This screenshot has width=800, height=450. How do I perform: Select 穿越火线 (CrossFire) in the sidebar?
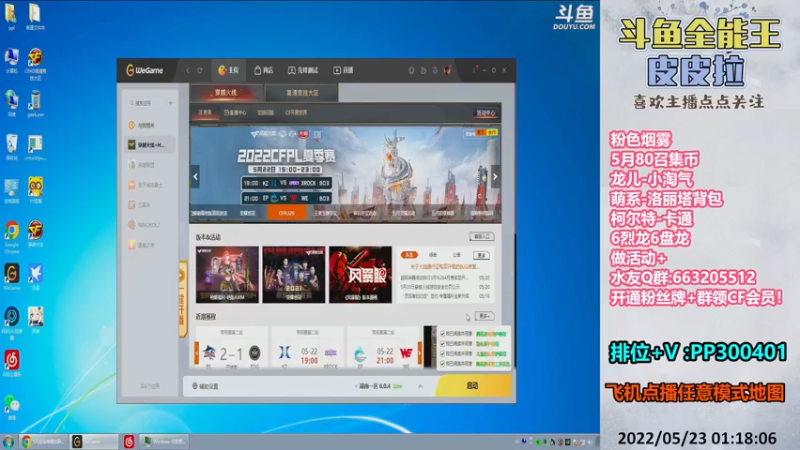149,145
